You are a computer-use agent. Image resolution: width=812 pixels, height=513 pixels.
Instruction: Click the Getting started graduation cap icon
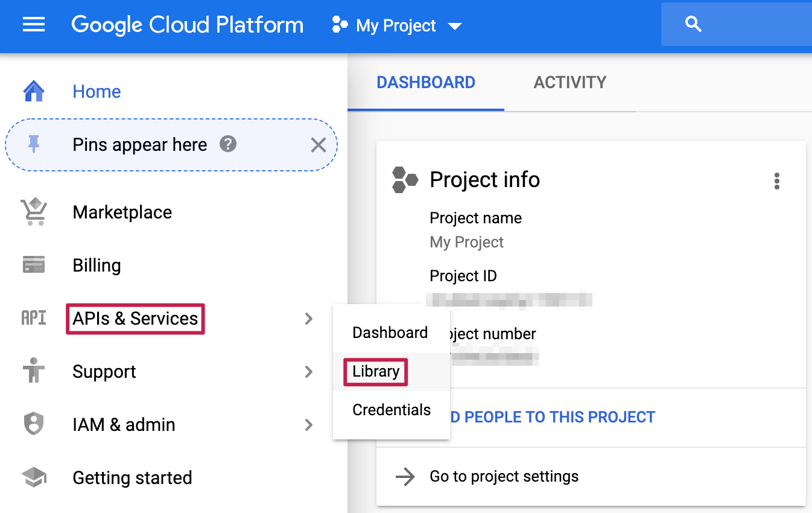click(x=34, y=477)
